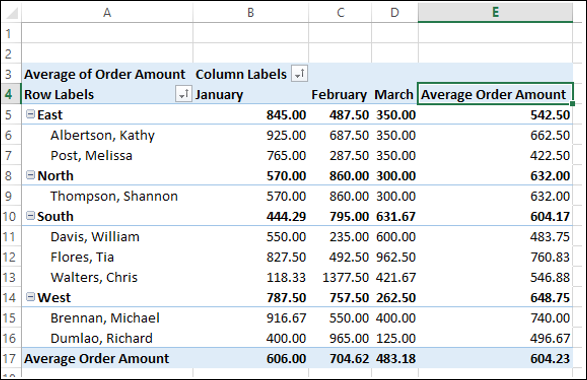Select cell with value 287.50
587x380 pixels.
340,155
